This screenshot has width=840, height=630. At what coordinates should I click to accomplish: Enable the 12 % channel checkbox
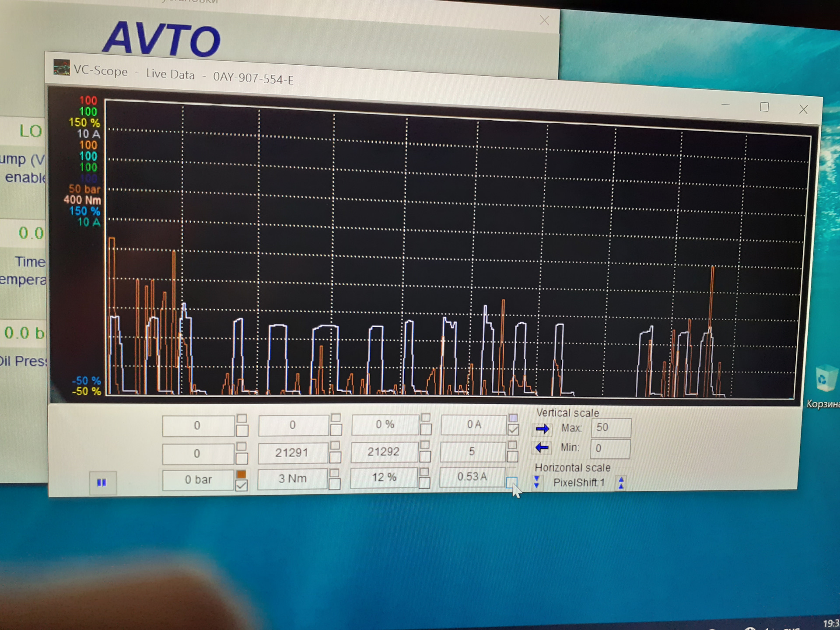pos(424,483)
